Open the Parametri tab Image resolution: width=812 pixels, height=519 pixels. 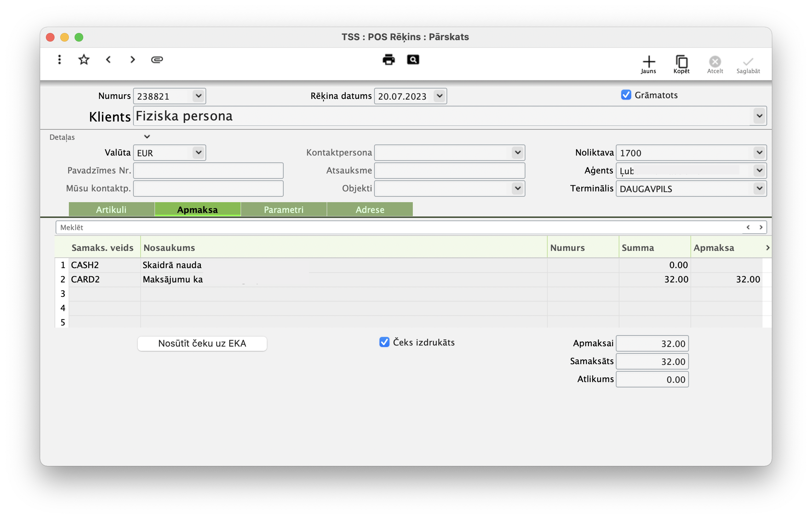point(284,210)
